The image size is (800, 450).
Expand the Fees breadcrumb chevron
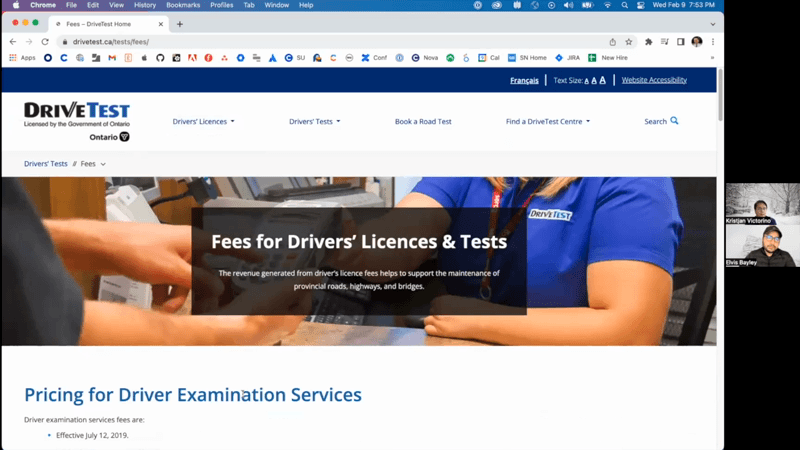[x=103, y=164]
